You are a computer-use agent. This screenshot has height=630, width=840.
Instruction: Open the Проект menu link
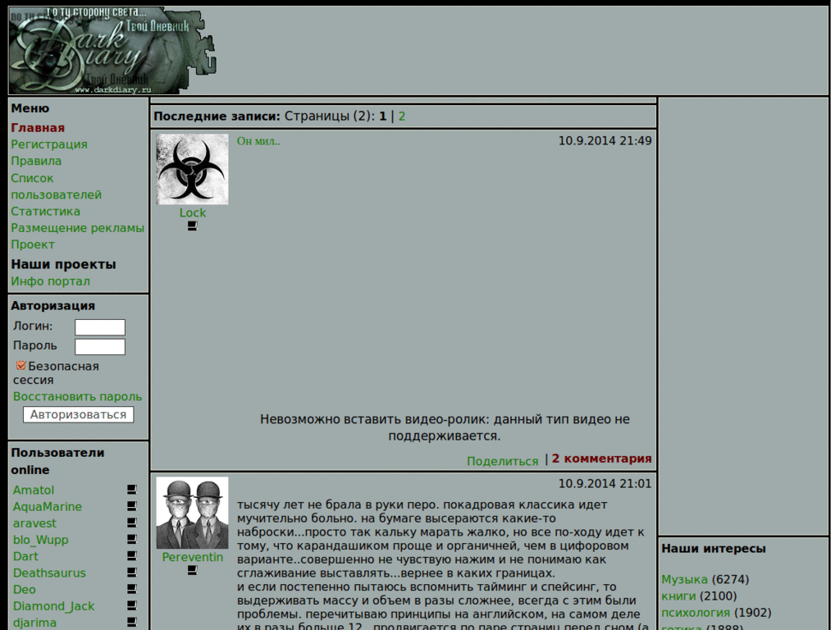click(33, 244)
